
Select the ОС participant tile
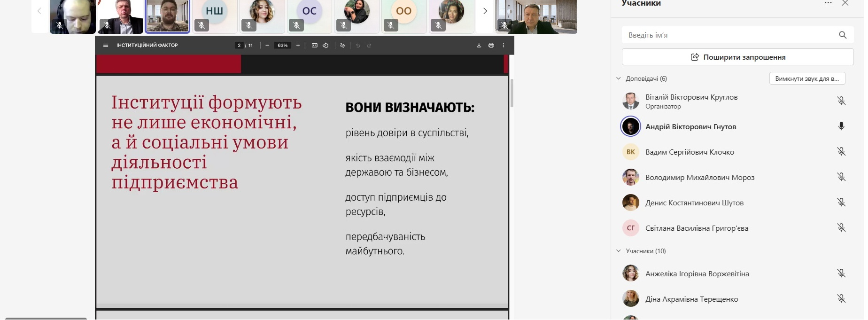(309, 16)
